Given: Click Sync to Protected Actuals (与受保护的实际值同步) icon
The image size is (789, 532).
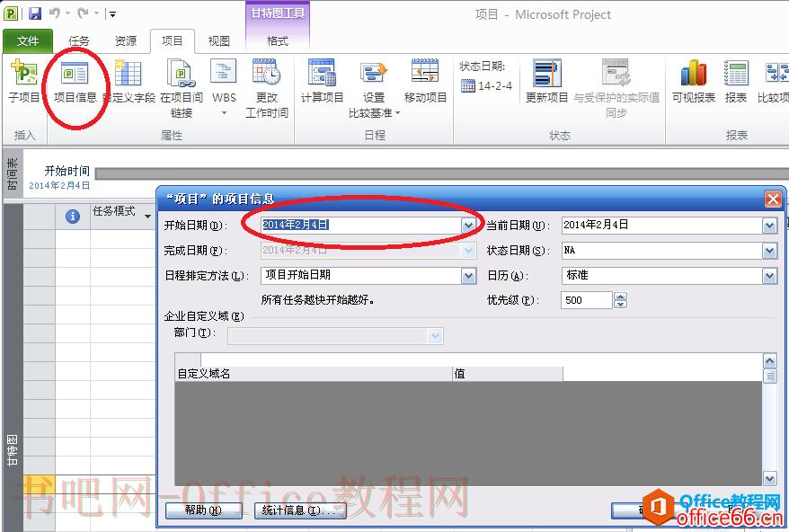Looking at the screenshot, I should pyautogui.click(x=616, y=73).
